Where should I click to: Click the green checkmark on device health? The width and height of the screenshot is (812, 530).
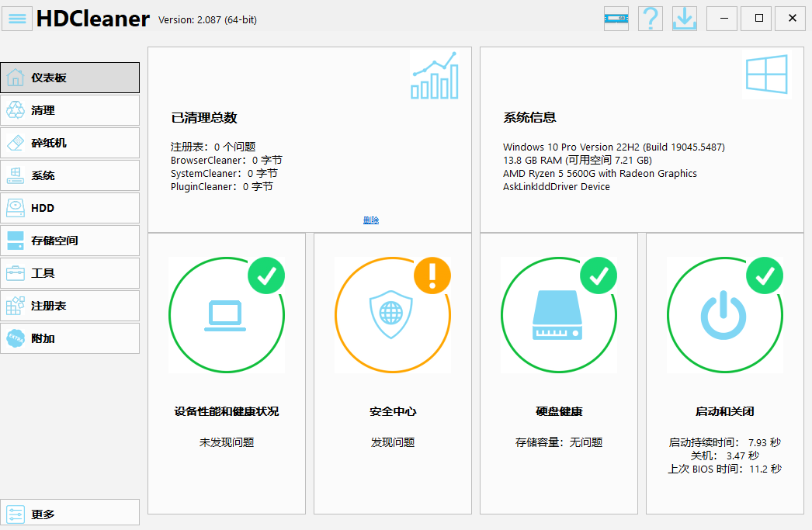point(266,275)
